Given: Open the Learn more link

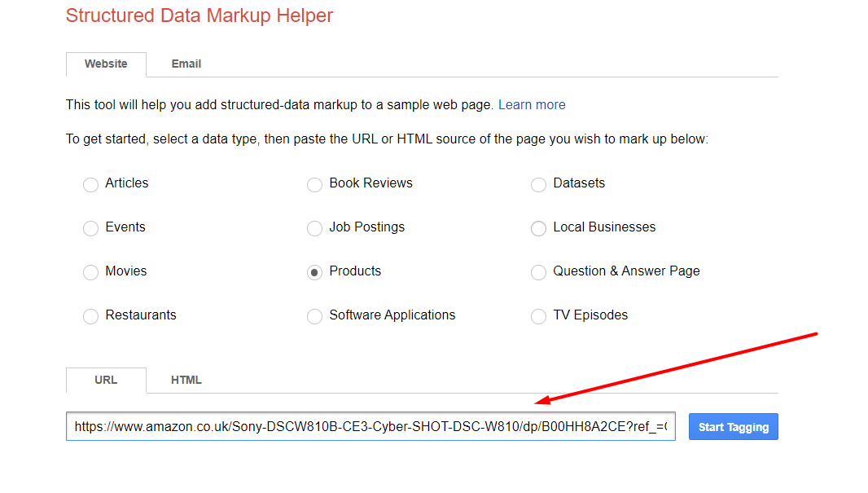Looking at the screenshot, I should pyautogui.click(x=532, y=105).
